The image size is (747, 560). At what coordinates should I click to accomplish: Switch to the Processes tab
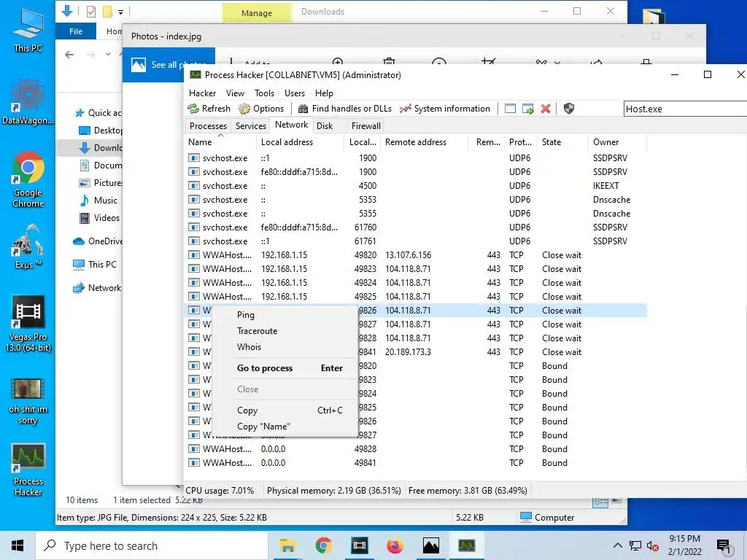tap(208, 125)
